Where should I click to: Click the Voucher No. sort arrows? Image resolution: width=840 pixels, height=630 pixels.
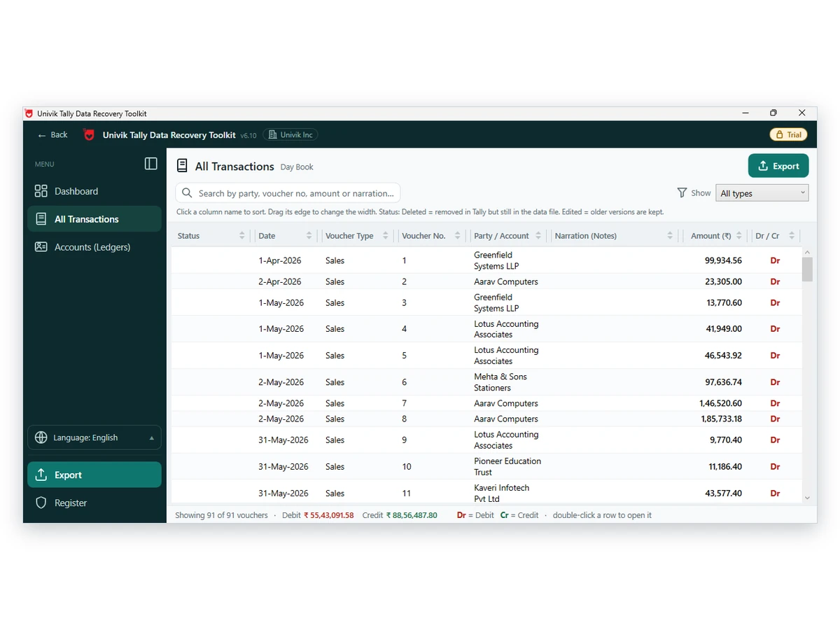[x=458, y=236]
